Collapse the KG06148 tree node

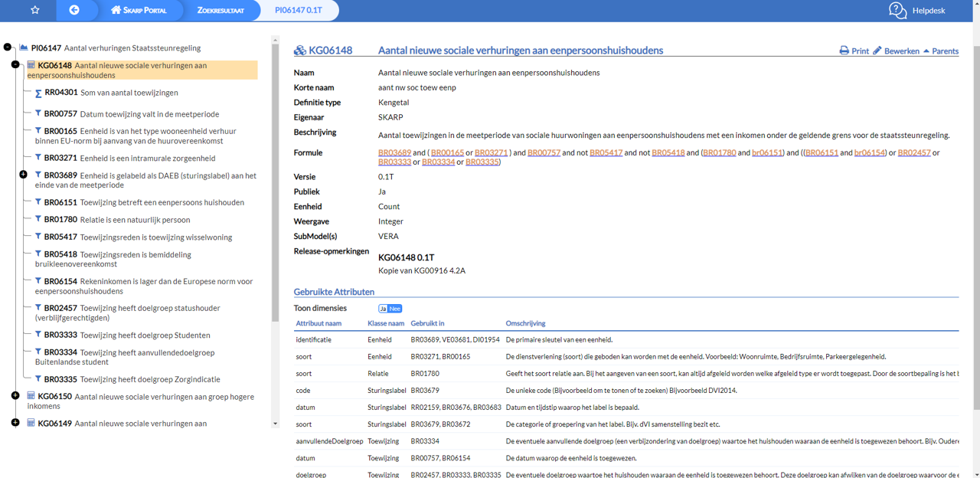click(x=15, y=65)
